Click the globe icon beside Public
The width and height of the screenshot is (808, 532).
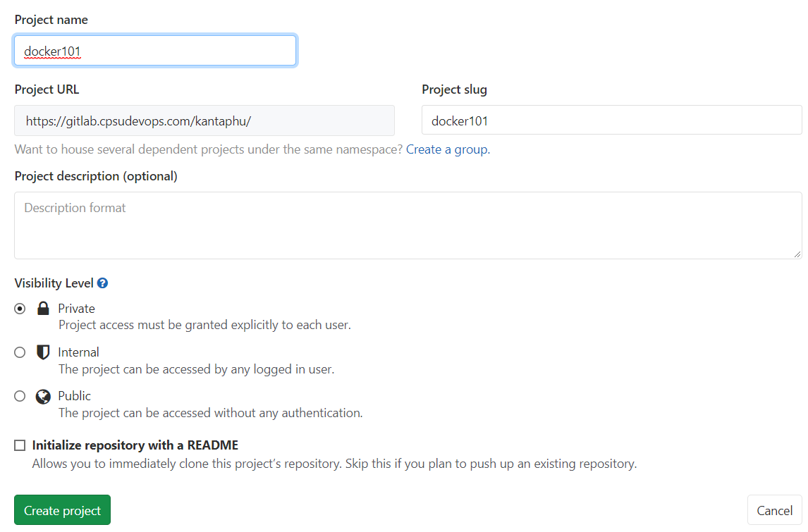(42, 395)
